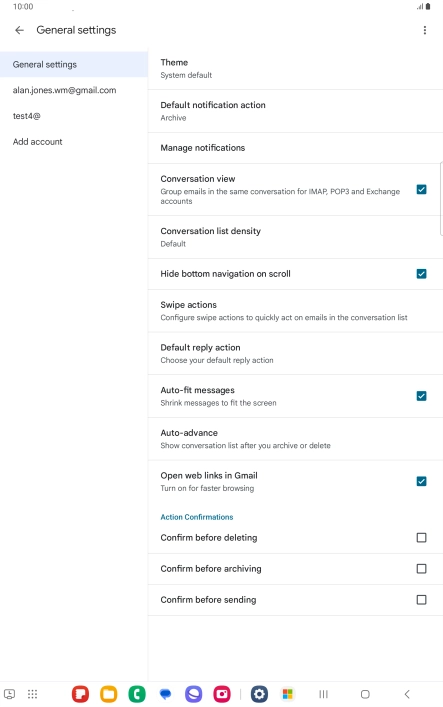
Task: Tap the recent apps navigation button
Action: click(x=323, y=694)
